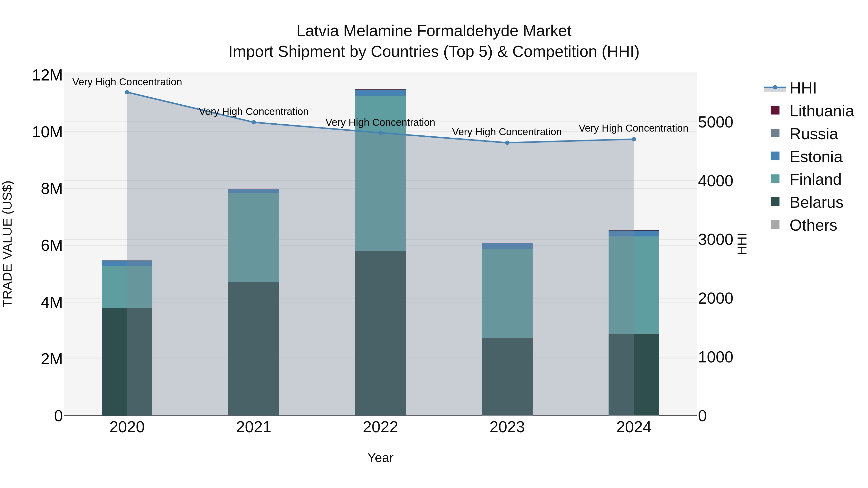
Task: Toggle Belarus series in the legend
Action: pyautogui.click(x=807, y=202)
